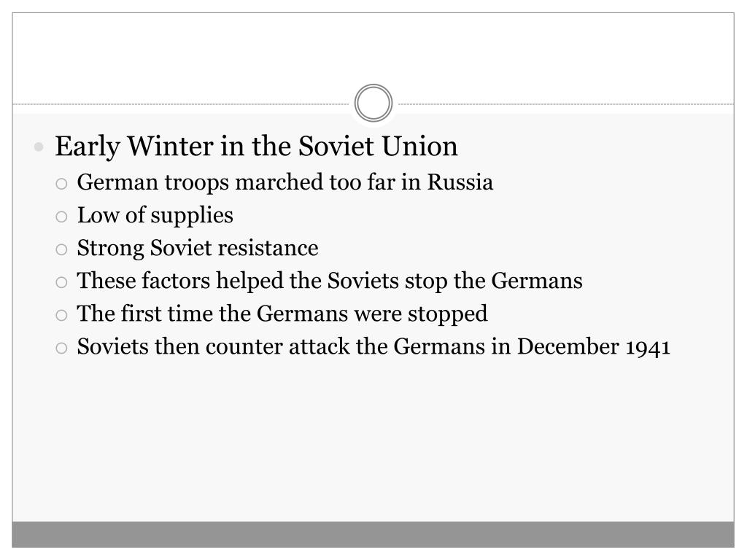Click the "German troops marched too far" line
The image size is (747, 560).
click(x=285, y=182)
